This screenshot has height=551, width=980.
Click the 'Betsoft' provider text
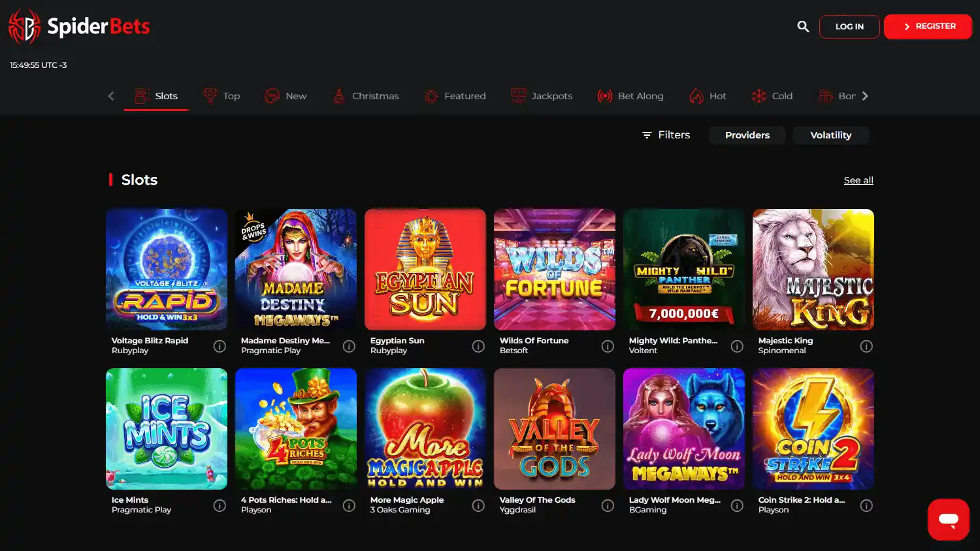point(514,351)
